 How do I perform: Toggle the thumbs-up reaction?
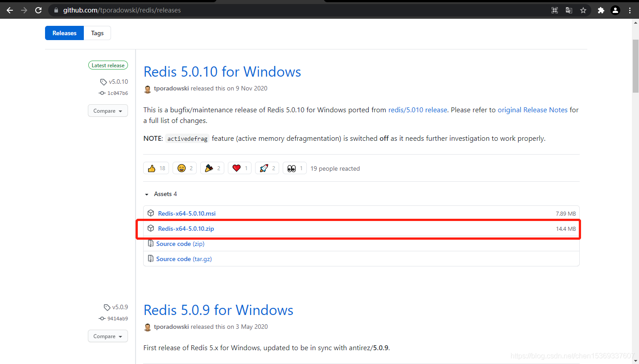point(156,168)
